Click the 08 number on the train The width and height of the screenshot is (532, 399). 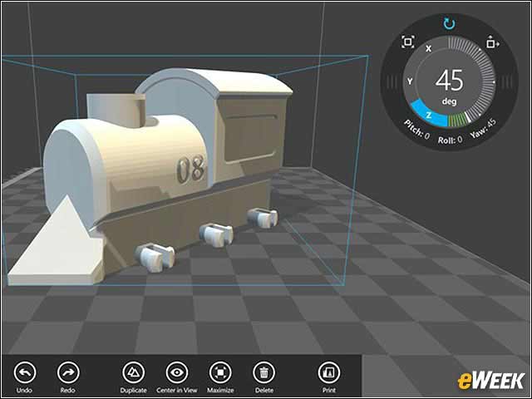191,169
